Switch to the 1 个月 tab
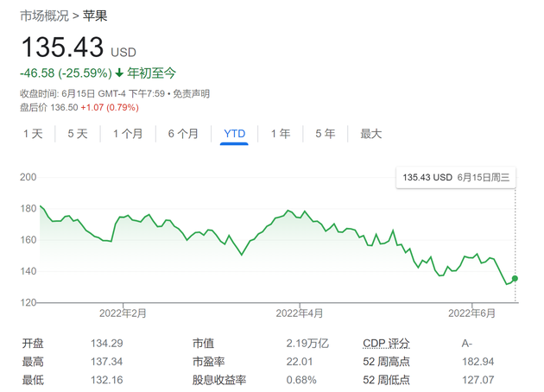The width and height of the screenshot is (544, 392). [128, 134]
